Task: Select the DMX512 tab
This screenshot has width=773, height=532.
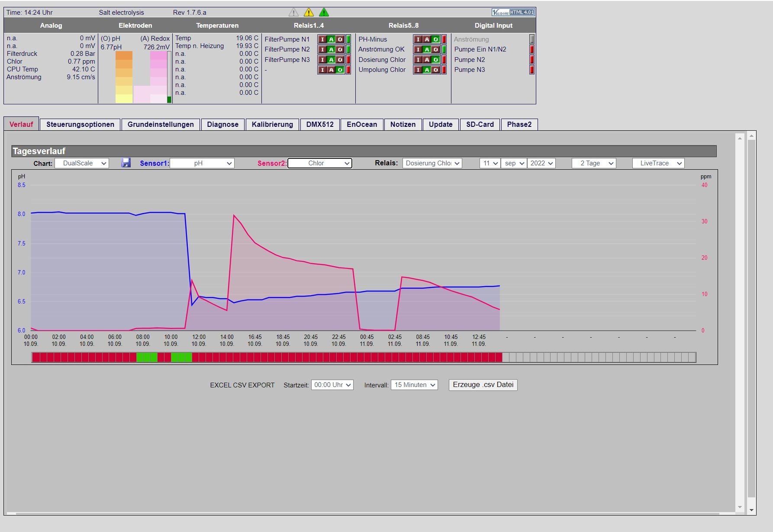Action: click(320, 124)
